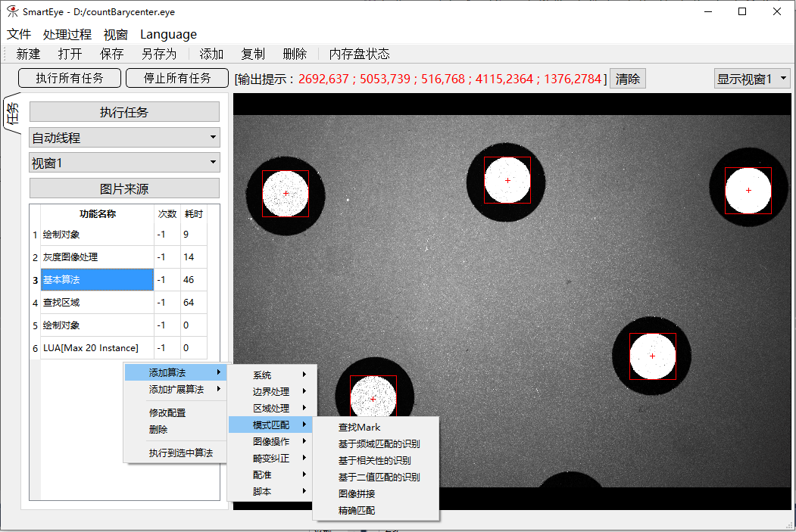Clear the output hints with 清除

click(627, 77)
